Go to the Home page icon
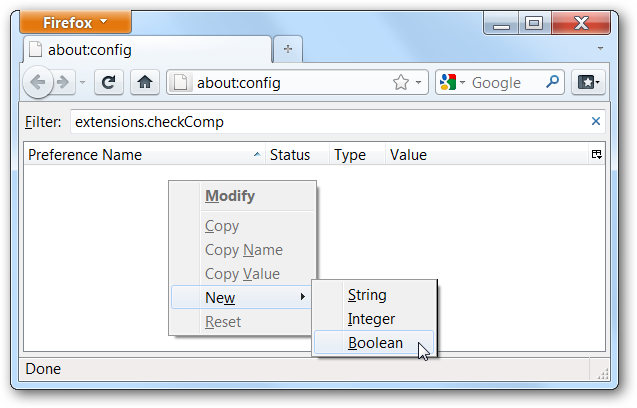Viewport: 637px width, 408px height. click(x=144, y=82)
